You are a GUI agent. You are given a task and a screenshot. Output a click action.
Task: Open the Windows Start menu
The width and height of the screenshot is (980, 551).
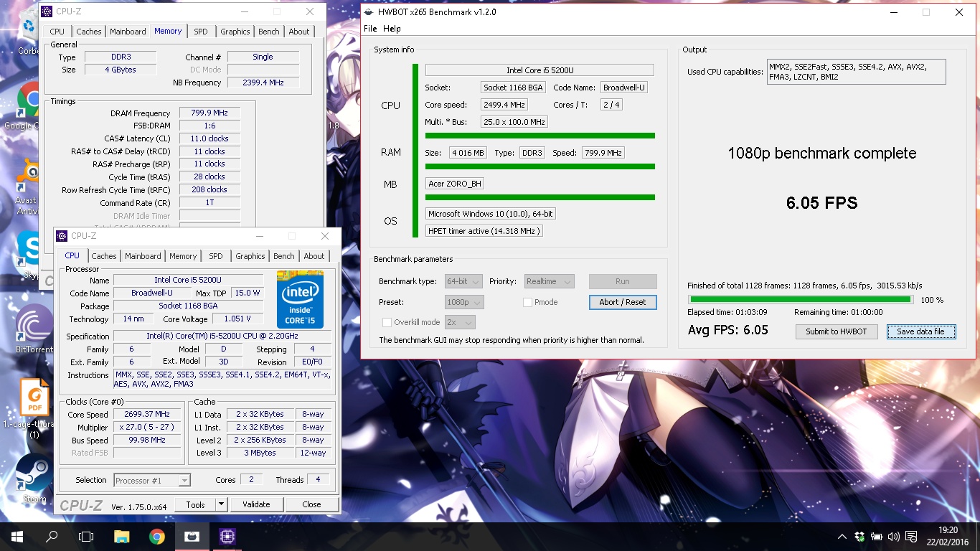coord(17,536)
